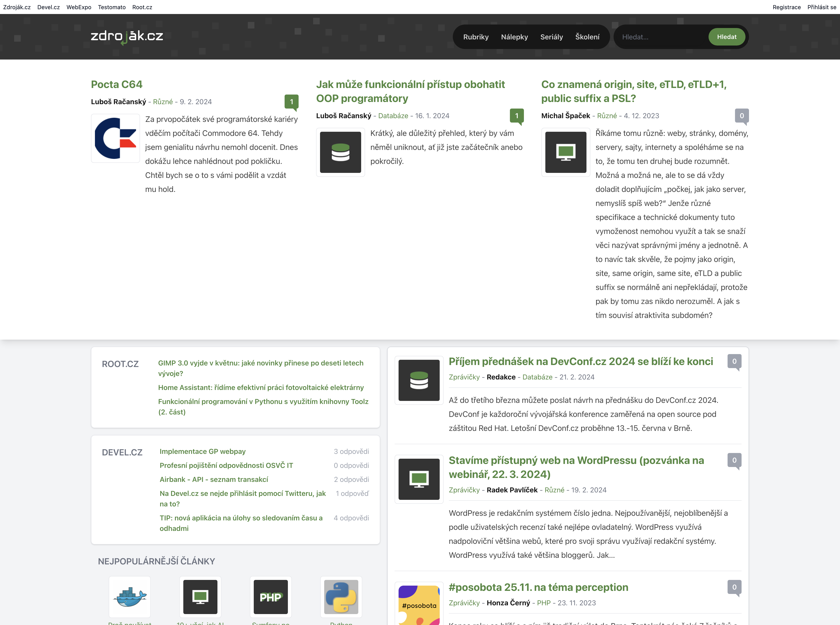The image size is (840, 625).
Task: Click Zprávičky label under DevConf.cz article
Action: pyautogui.click(x=464, y=377)
